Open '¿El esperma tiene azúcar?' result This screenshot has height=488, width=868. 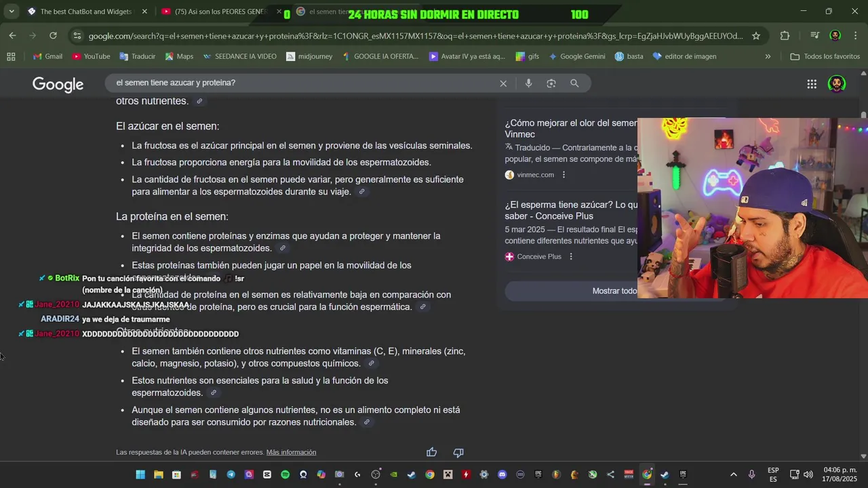click(x=571, y=210)
